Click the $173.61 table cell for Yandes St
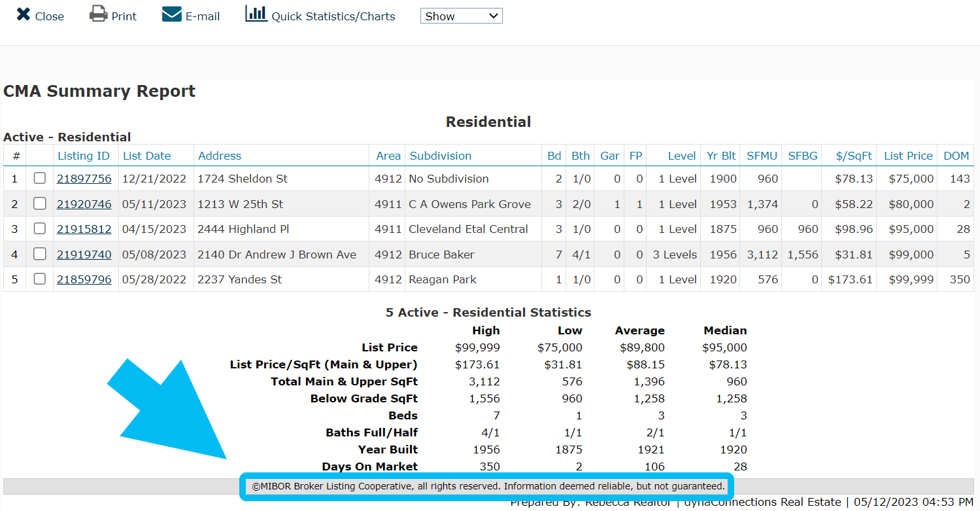 coord(850,279)
